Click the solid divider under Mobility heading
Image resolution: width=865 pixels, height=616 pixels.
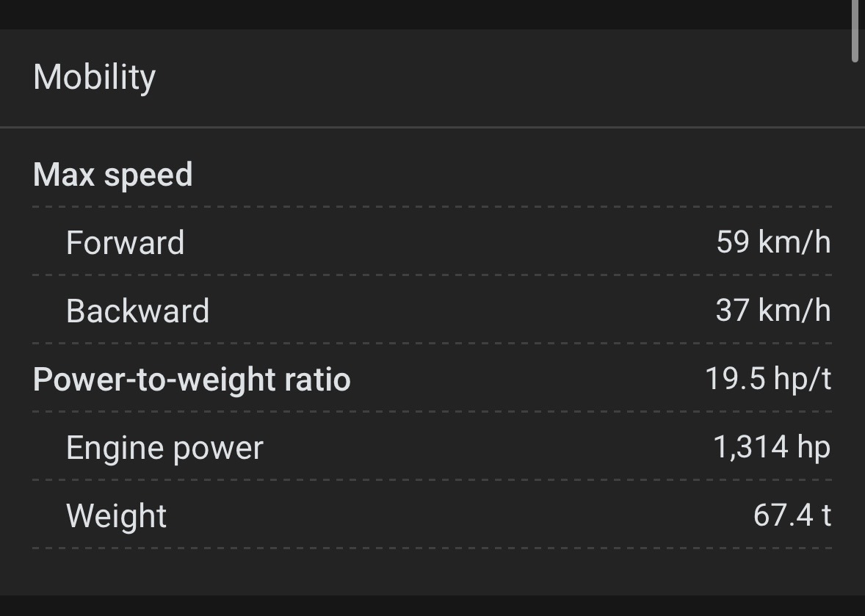point(432,128)
